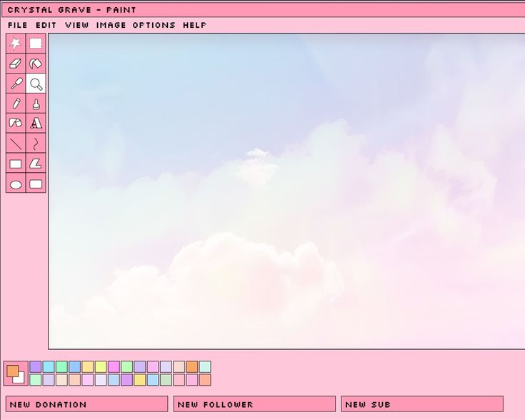Viewport: 525px width, 420px height.
Task: Pick the Airbrush spray tool
Action: click(x=16, y=124)
